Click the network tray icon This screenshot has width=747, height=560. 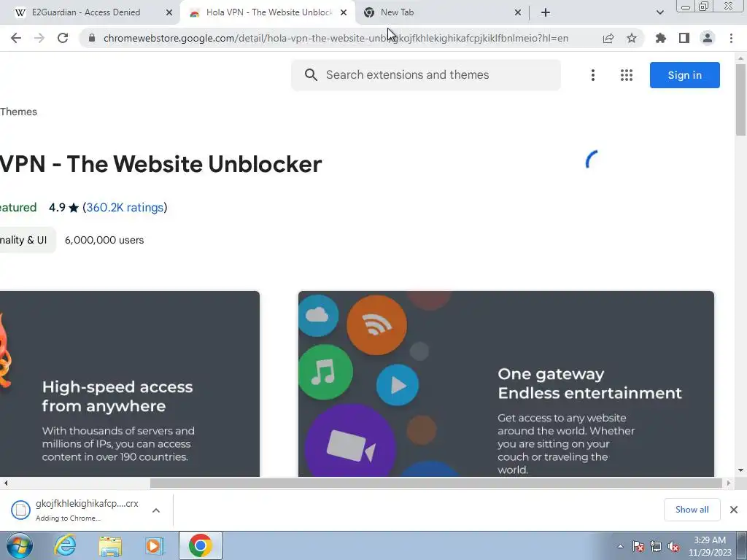click(x=656, y=546)
